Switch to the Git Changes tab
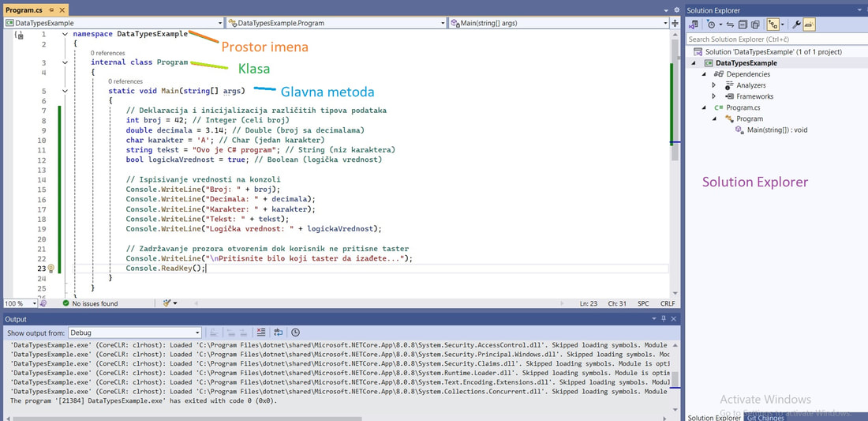Viewport: 868px width, 421px height. tap(765, 418)
